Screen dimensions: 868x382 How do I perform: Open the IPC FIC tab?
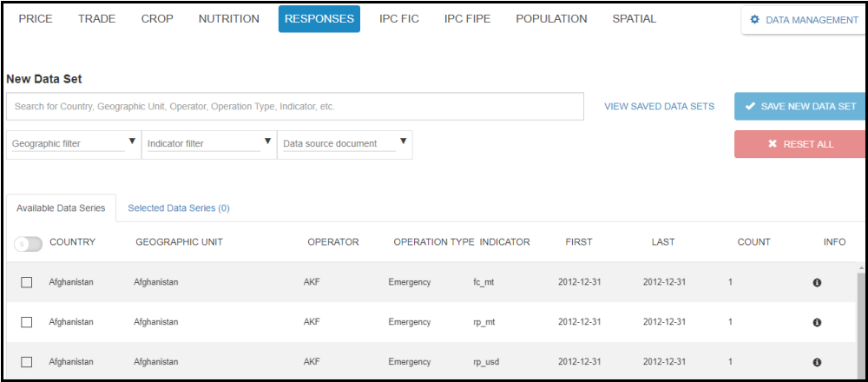point(399,19)
